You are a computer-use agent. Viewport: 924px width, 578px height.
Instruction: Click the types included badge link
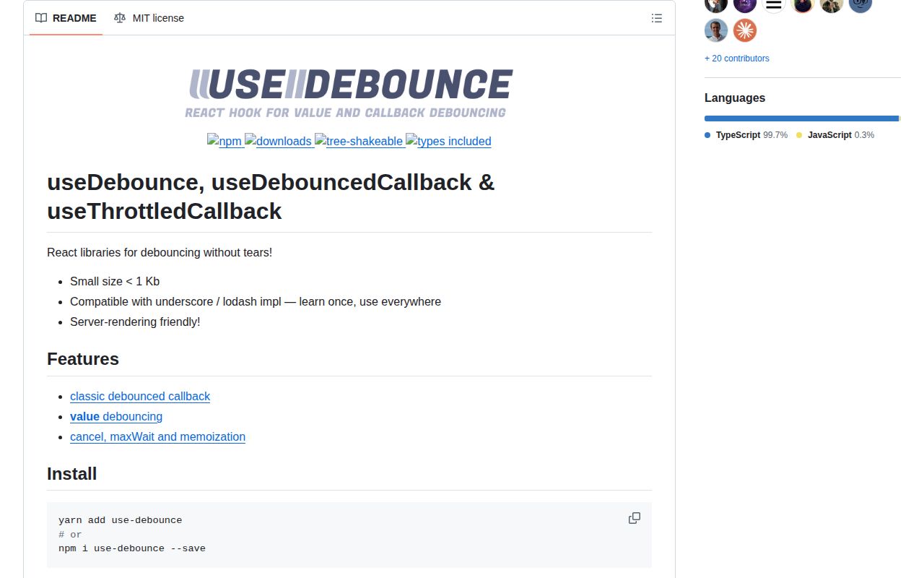pos(448,141)
